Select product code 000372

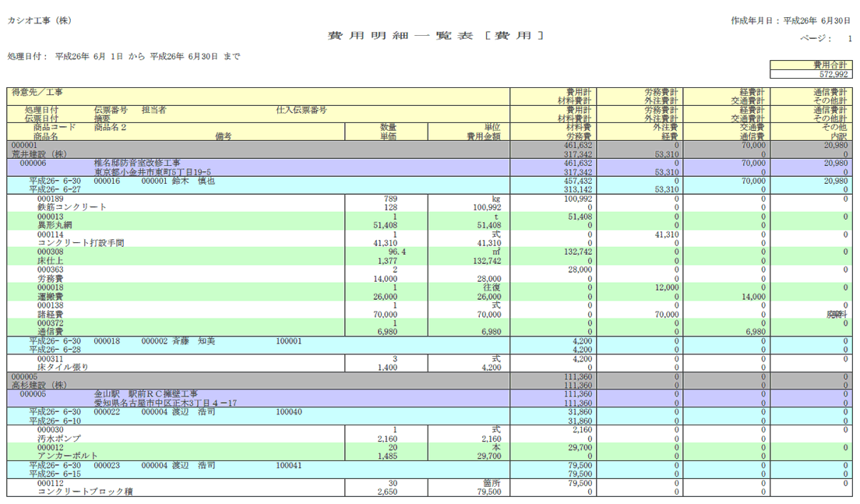[51, 323]
